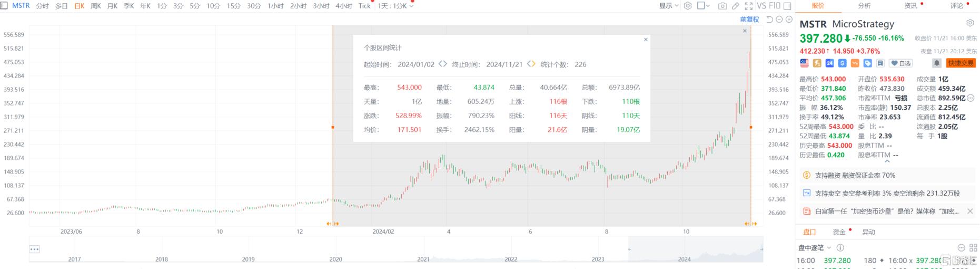Image resolution: width=980 pixels, height=269 pixels.
Task: Select the Tick timeframe
Action: pos(364,6)
